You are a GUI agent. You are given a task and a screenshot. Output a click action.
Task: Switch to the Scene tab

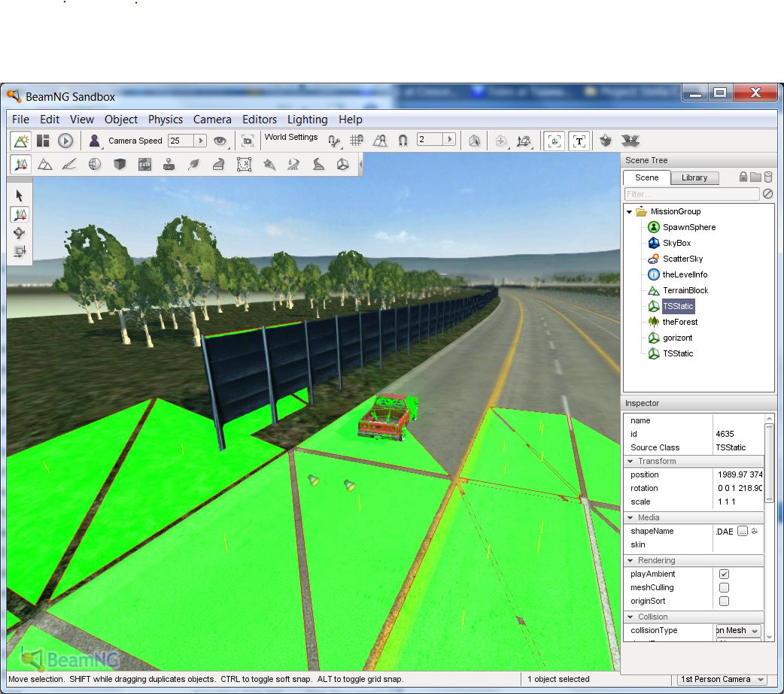click(646, 177)
